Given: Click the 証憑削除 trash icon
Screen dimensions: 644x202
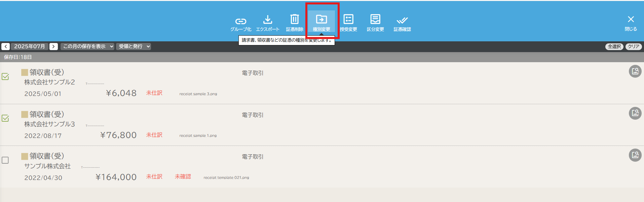Looking at the screenshot, I should (295, 19).
